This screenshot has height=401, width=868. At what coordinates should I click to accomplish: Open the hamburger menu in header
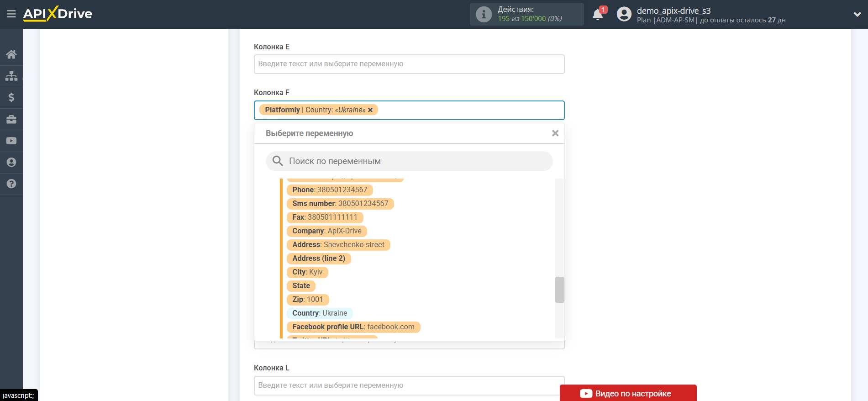(x=11, y=14)
